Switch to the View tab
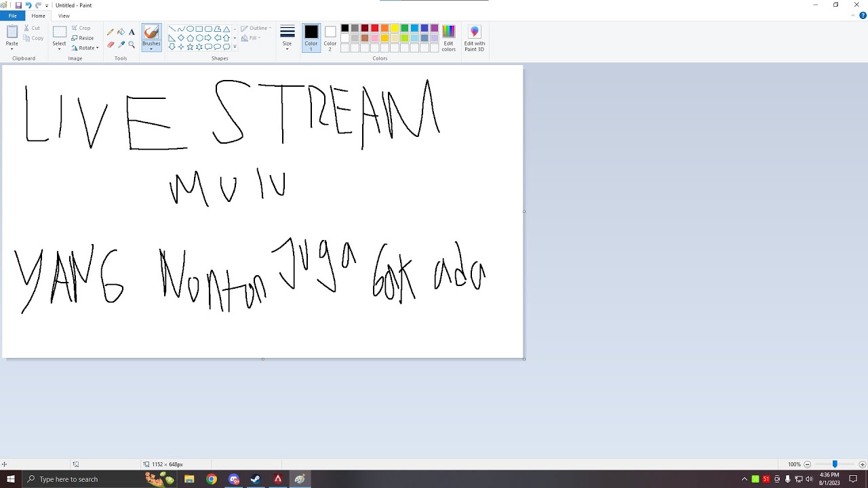Image resolution: width=868 pixels, height=488 pixels. tap(64, 16)
